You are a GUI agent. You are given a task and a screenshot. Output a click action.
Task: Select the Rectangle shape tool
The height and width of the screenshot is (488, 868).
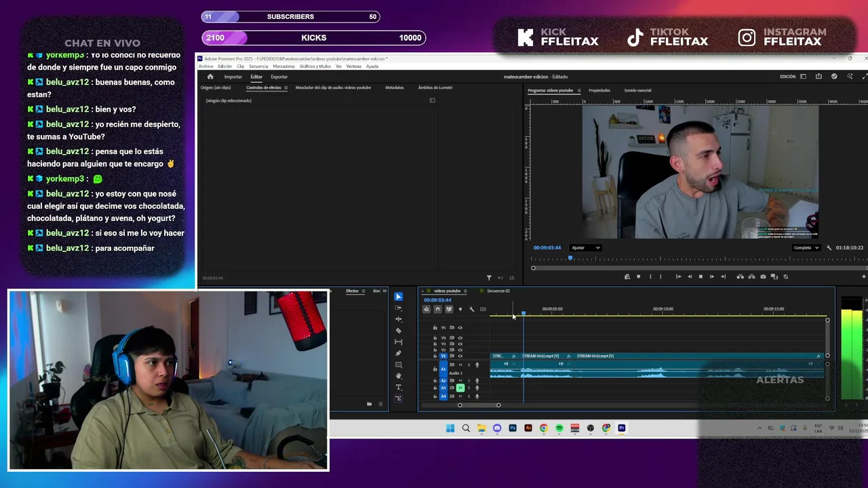click(399, 365)
